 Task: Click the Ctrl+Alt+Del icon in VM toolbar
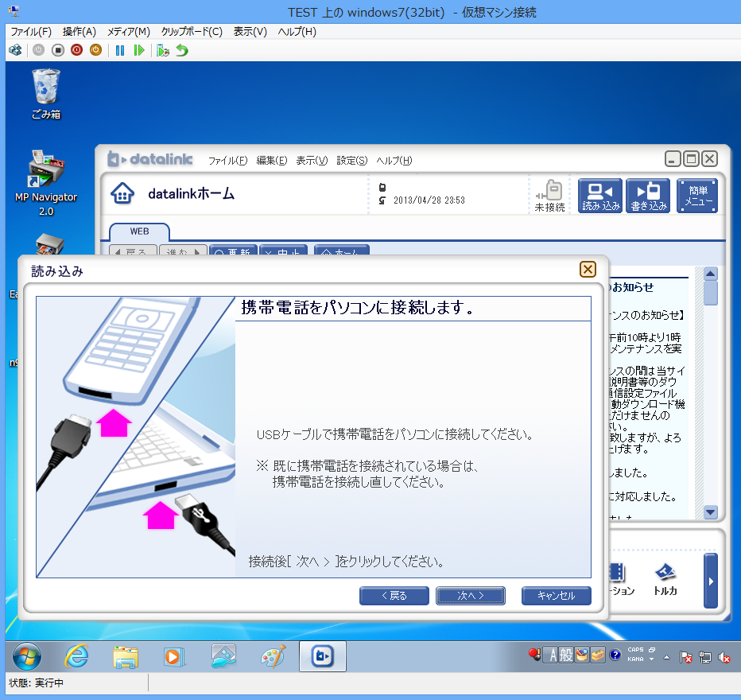point(16,50)
